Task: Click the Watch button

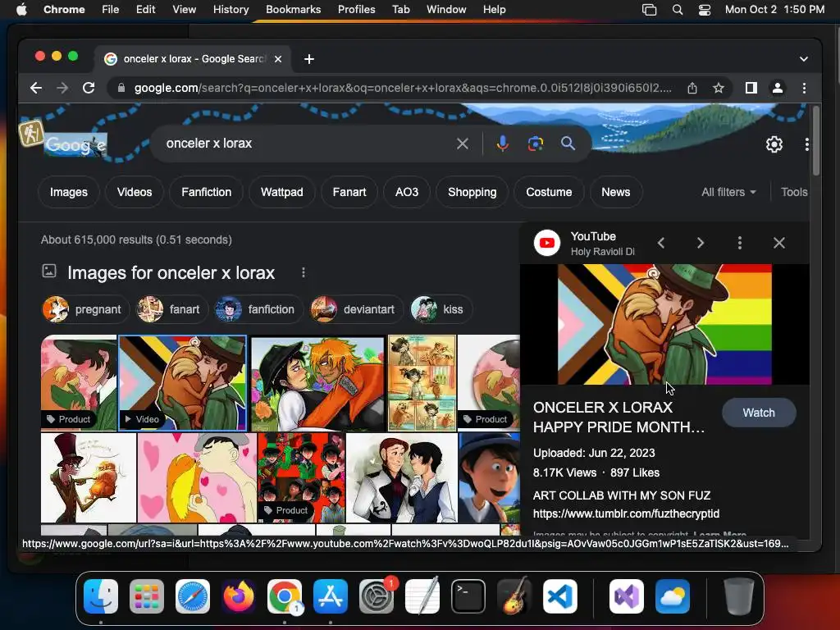Action: click(x=759, y=413)
